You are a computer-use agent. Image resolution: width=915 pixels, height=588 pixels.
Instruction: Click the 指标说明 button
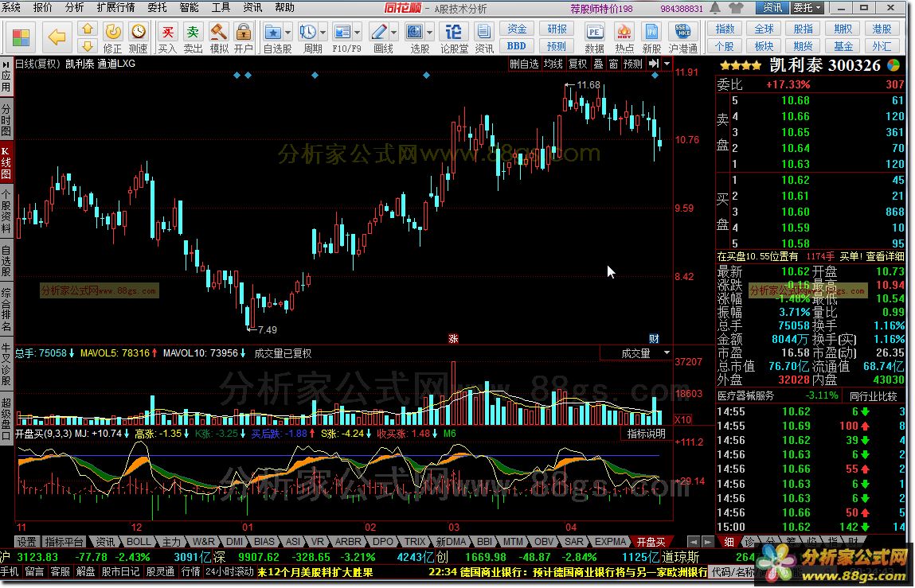pyautogui.click(x=646, y=434)
